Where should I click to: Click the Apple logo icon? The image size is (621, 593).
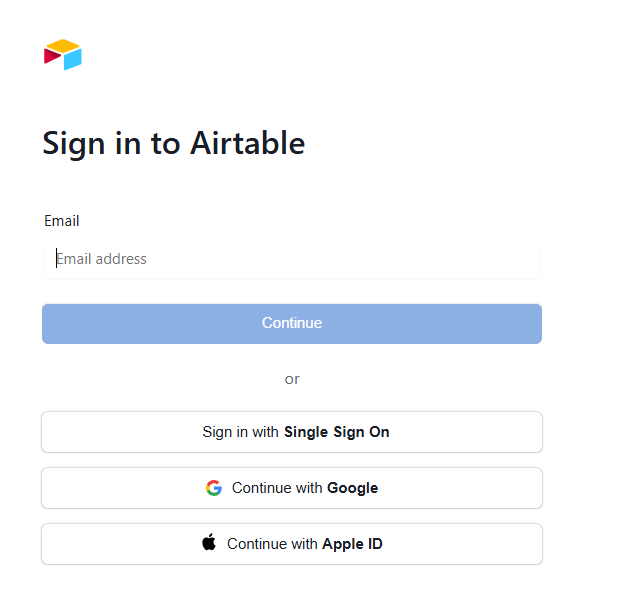(209, 542)
